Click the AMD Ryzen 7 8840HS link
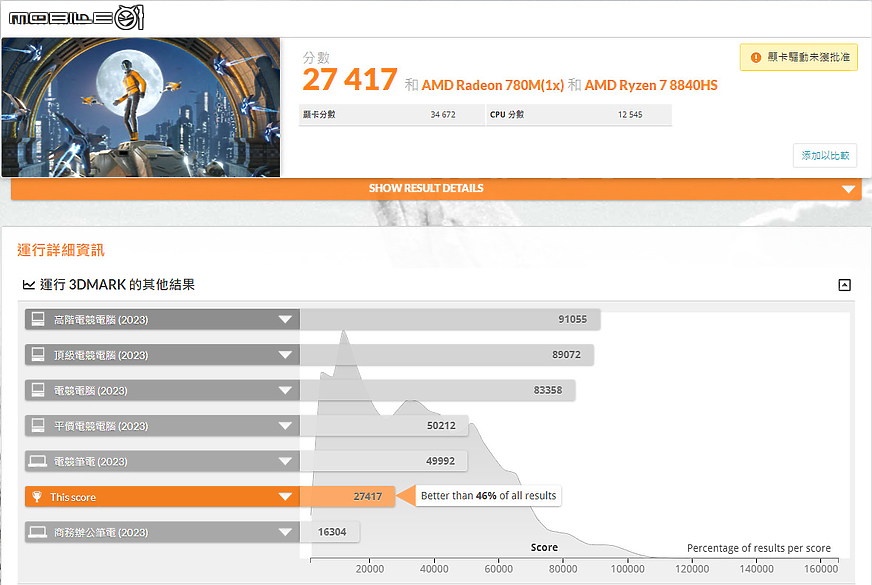 tap(651, 85)
